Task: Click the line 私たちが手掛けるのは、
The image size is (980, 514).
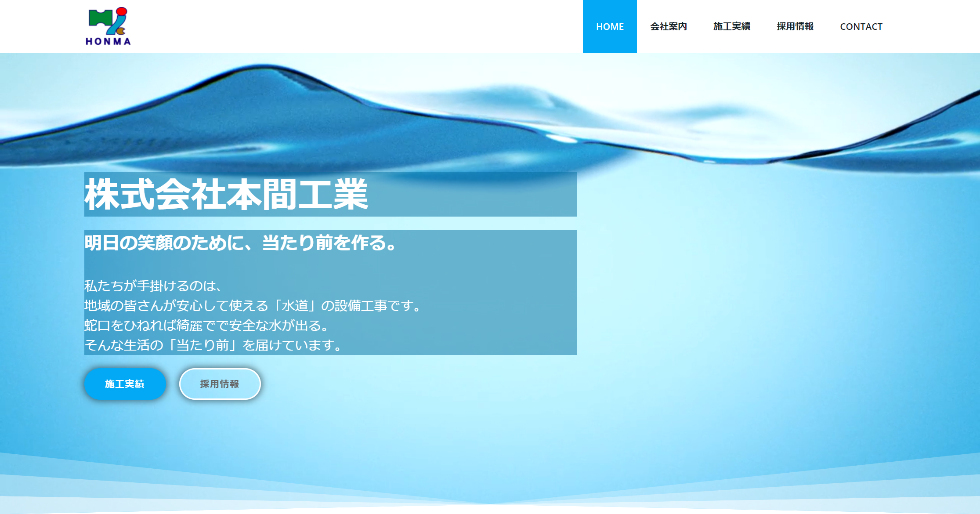Action: click(152, 286)
